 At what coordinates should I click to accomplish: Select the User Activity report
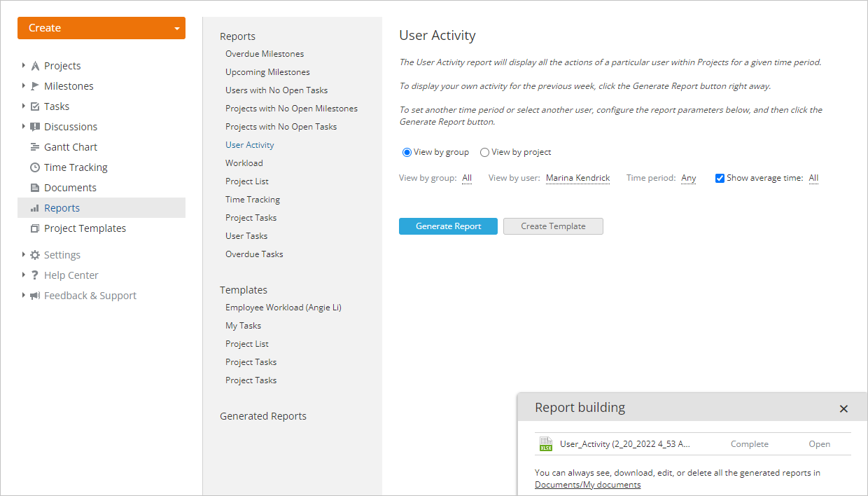(x=250, y=145)
